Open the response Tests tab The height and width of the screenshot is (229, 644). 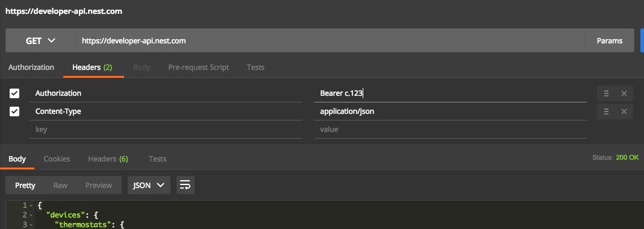(157, 158)
